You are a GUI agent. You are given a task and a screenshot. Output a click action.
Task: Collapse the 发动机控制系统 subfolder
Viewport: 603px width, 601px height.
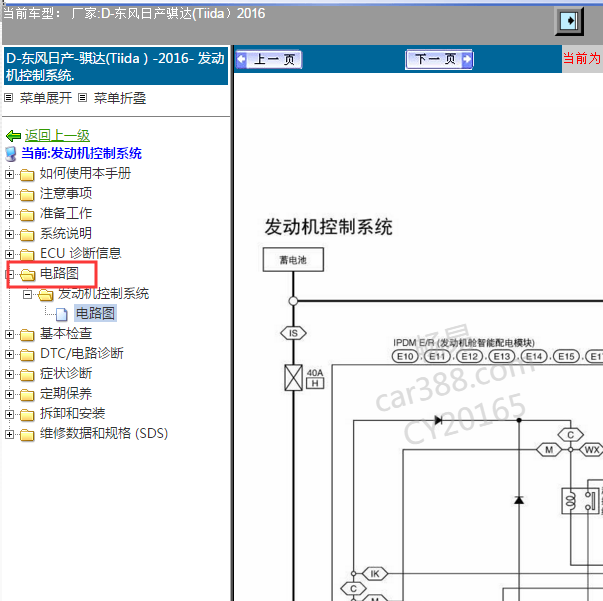tap(27, 295)
